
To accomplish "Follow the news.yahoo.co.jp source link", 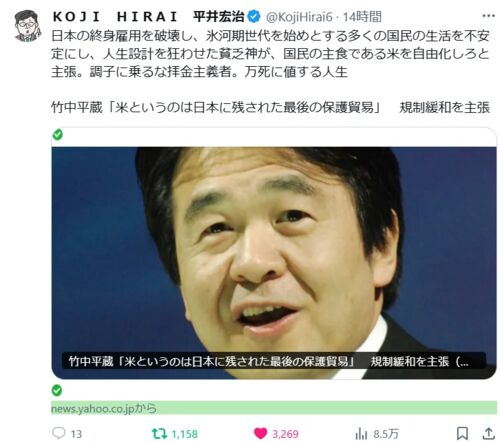I will click(104, 408).
